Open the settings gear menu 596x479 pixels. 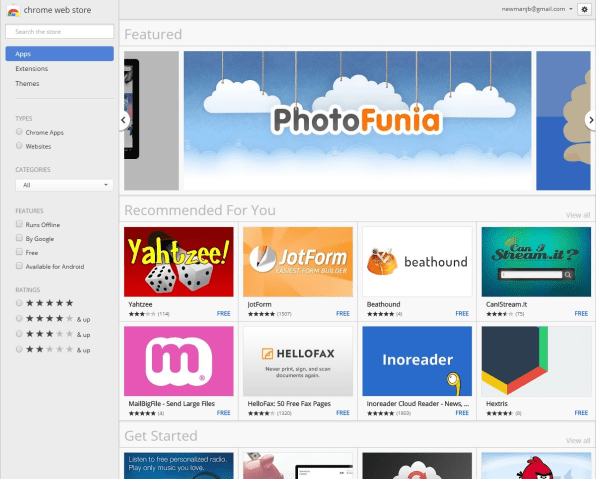tap(585, 10)
